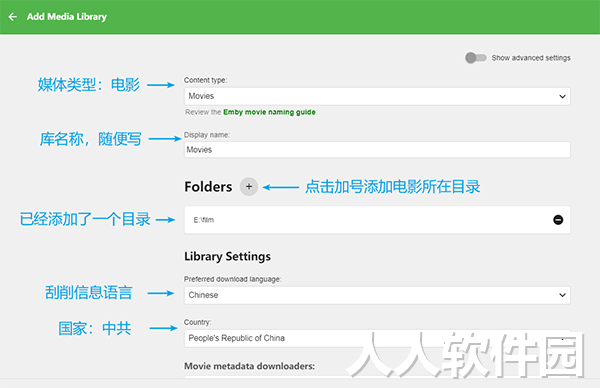Focus the Display name input field
The image size is (600, 388).
[x=377, y=150]
